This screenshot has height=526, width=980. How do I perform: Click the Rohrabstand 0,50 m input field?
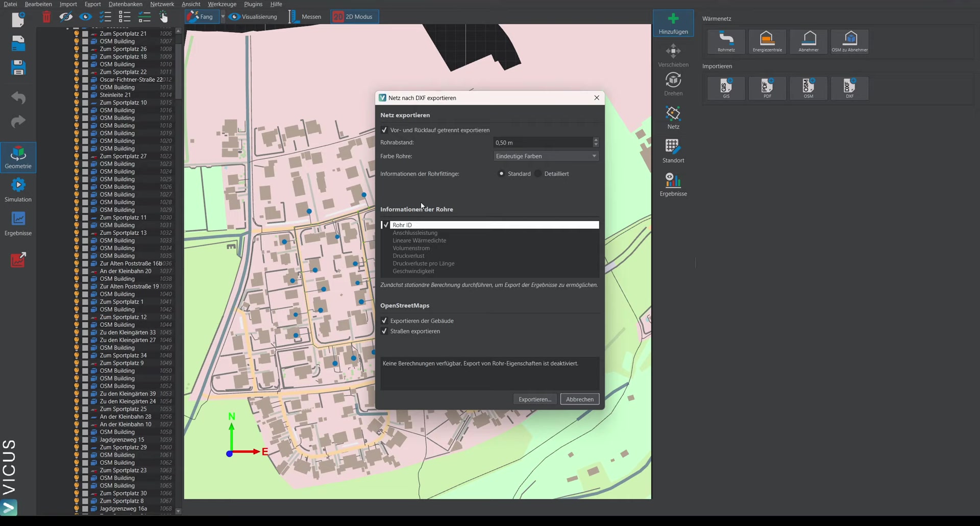[543, 142]
